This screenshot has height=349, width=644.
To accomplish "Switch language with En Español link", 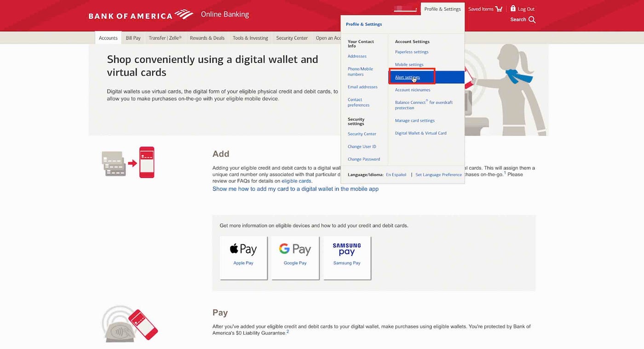I will coord(396,175).
